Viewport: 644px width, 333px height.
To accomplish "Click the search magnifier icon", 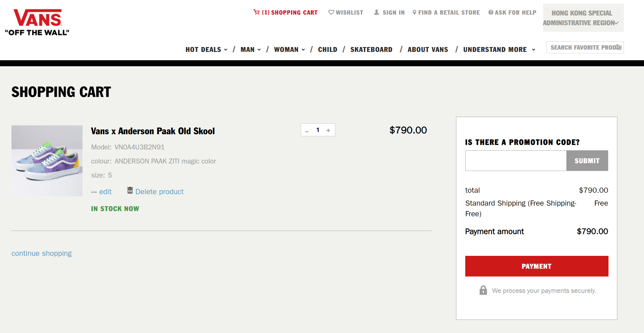I will tap(618, 47).
